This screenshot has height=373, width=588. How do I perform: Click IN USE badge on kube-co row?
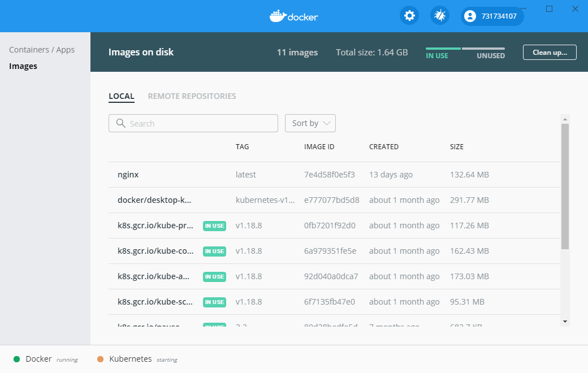point(214,251)
